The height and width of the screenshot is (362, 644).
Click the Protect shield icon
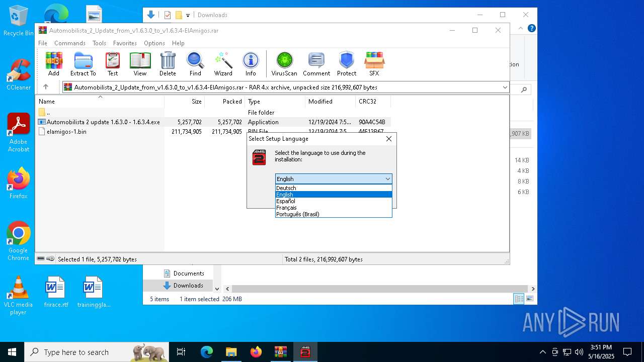347,64
